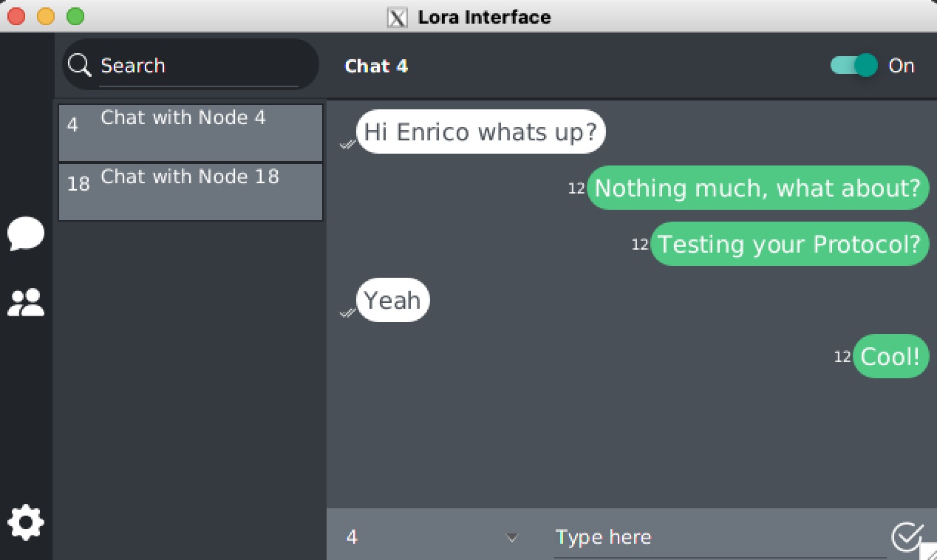The image size is (937, 560).
Task: Click the 'Nothing much, what about?' message bubble
Action: (758, 188)
